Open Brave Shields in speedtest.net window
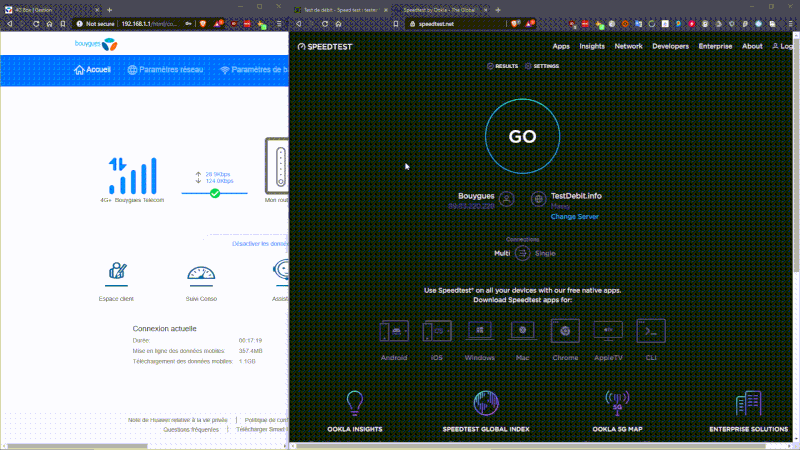The image size is (800, 450). click(x=516, y=23)
